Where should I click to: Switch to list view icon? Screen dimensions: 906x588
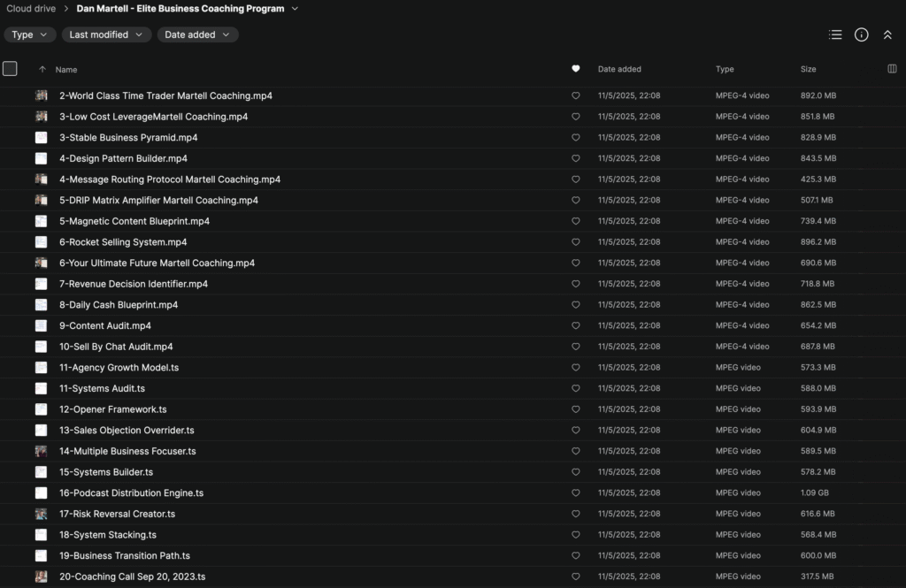[x=835, y=34]
